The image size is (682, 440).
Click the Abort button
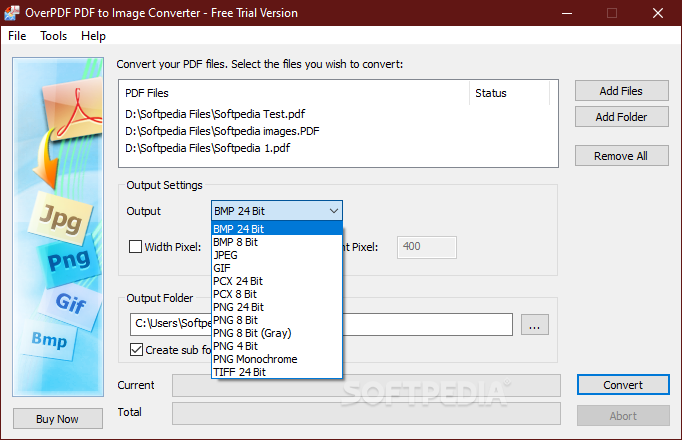pos(623,416)
